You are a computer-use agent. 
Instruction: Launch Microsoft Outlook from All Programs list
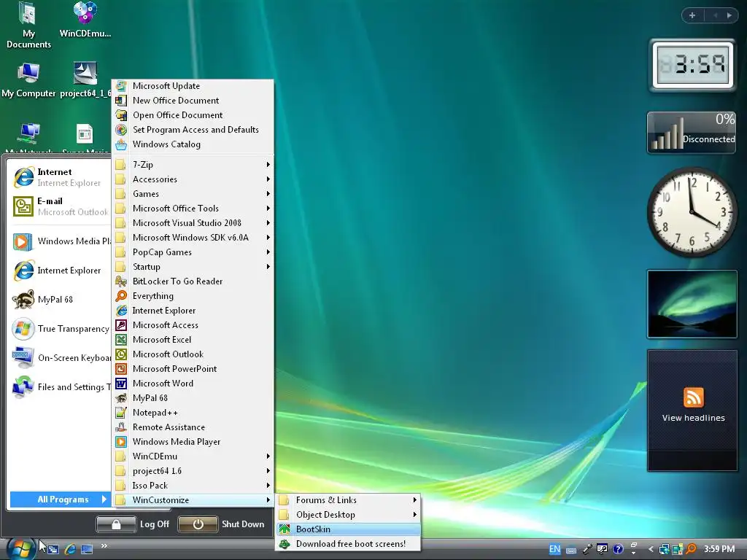pos(193,354)
